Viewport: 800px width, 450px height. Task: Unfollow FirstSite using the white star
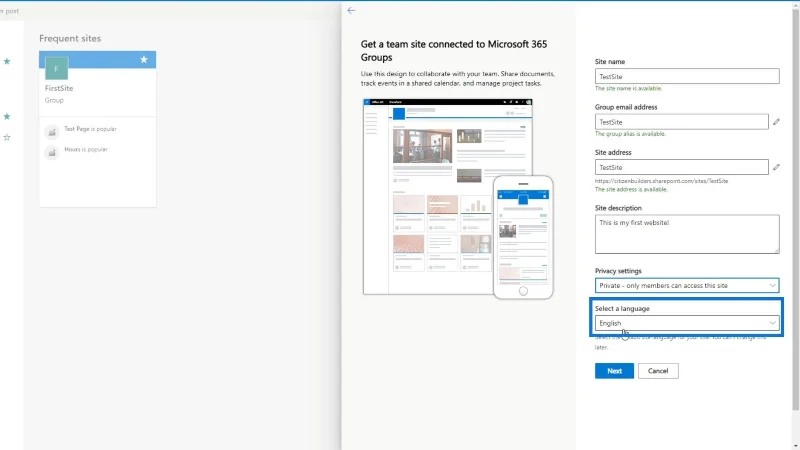[144, 60]
